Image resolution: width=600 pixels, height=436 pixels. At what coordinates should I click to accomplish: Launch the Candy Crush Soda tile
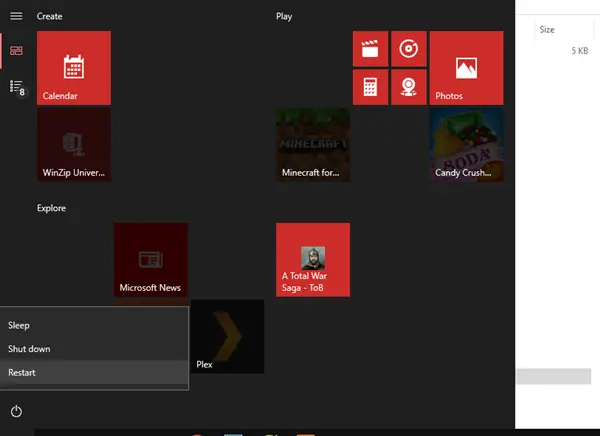click(x=466, y=145)
